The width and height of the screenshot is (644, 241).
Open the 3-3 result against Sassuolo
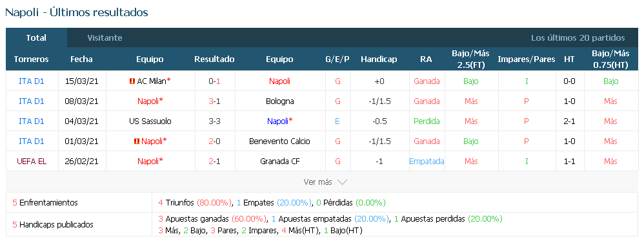pos(214,121)
